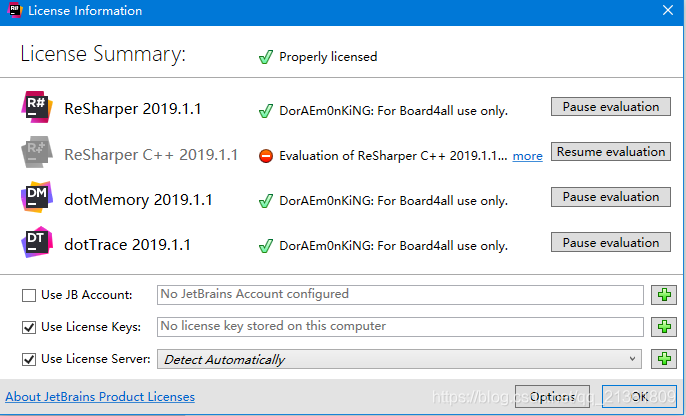Click the dotTrace DT product icon
686x416 pixels.
point(37,242)
